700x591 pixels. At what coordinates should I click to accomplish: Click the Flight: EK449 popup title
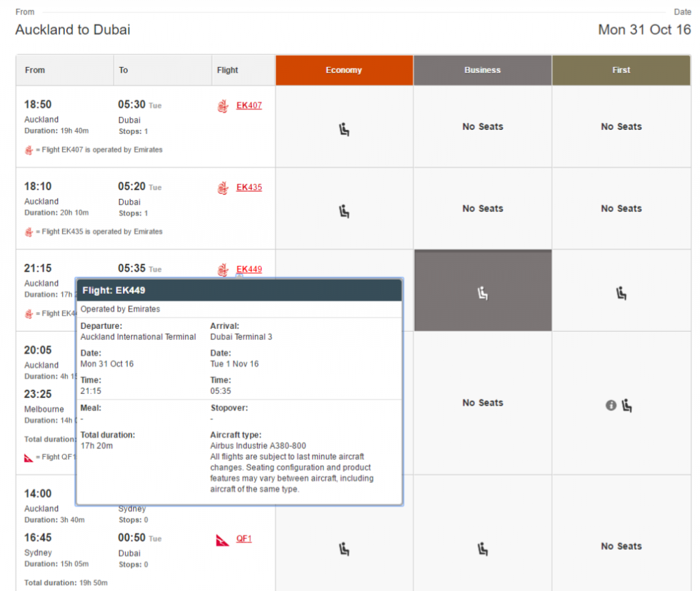114,290
